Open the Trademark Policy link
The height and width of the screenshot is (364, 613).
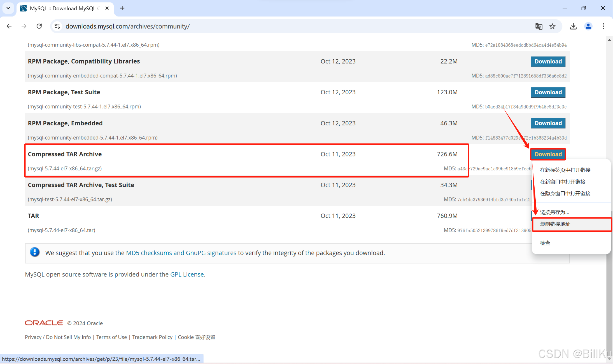(x=152, y=337)
